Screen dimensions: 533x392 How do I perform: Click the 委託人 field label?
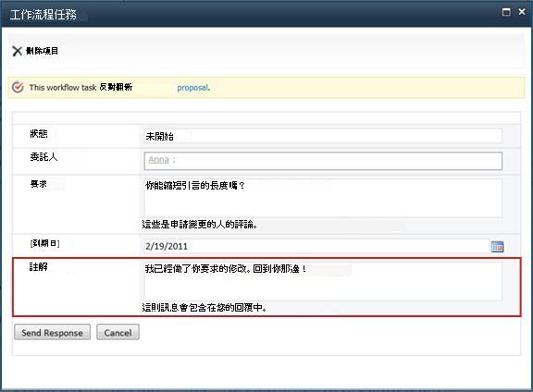click(x=43, y=157)
